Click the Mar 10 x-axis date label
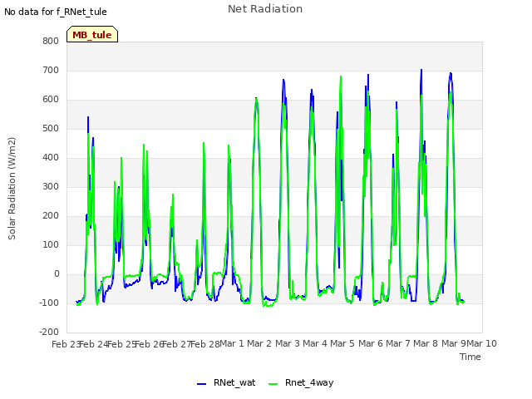 [482, 343]
